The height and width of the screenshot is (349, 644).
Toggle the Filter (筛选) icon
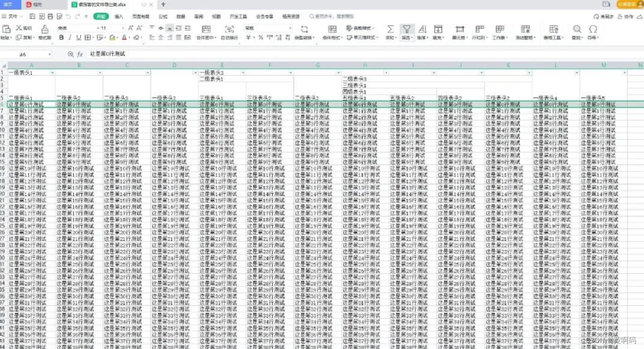coord(408,29)
